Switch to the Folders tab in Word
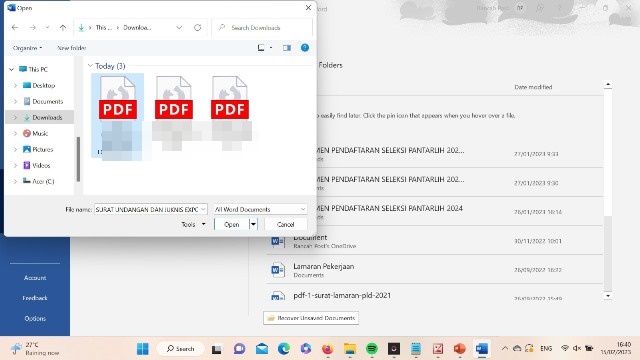 (330, 65)
